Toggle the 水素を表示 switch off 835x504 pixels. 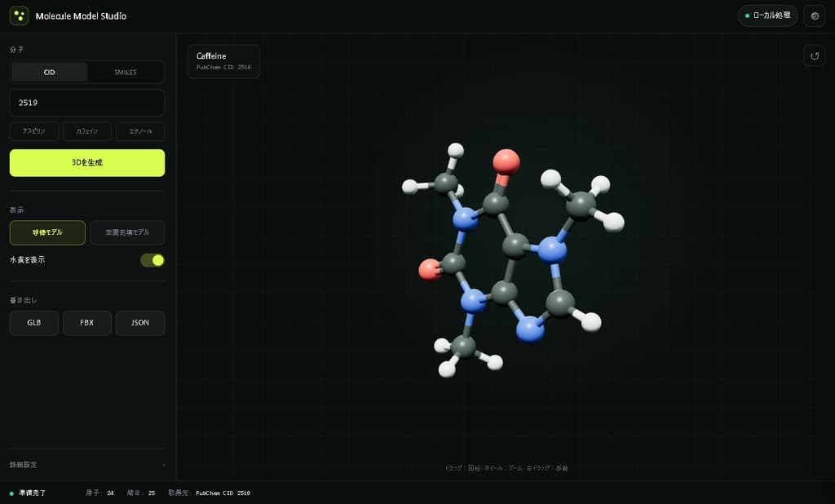[152, 260]
